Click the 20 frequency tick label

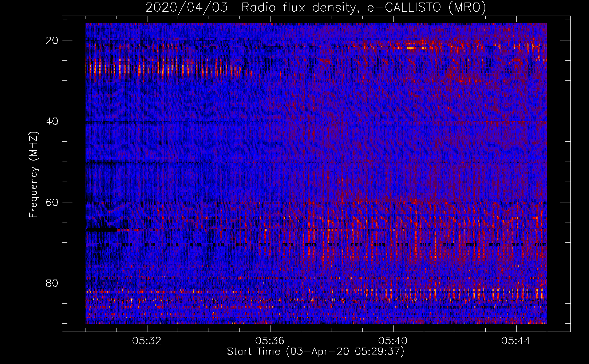52,40
